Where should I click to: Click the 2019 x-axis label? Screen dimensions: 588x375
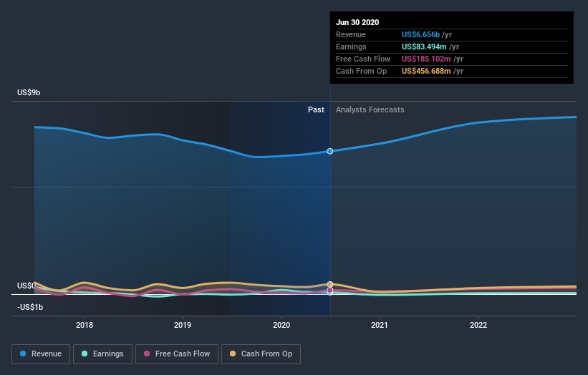click(183, 325)
